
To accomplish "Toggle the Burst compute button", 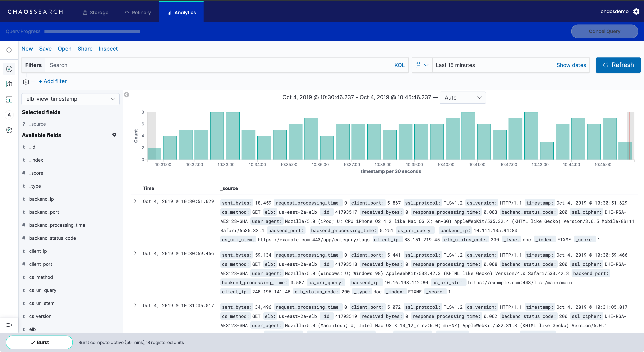I will pos(39,342).
